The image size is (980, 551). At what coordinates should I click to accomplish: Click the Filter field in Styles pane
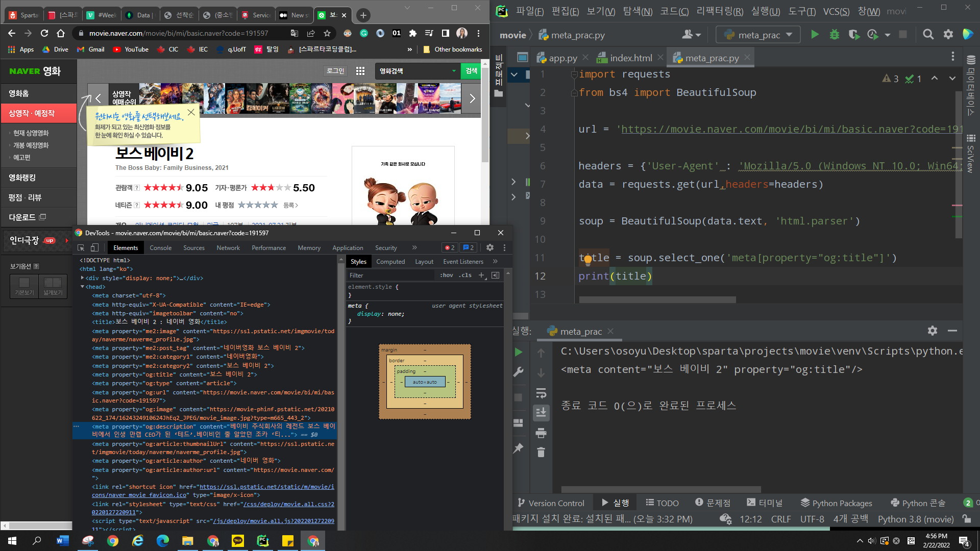(390, 275)
